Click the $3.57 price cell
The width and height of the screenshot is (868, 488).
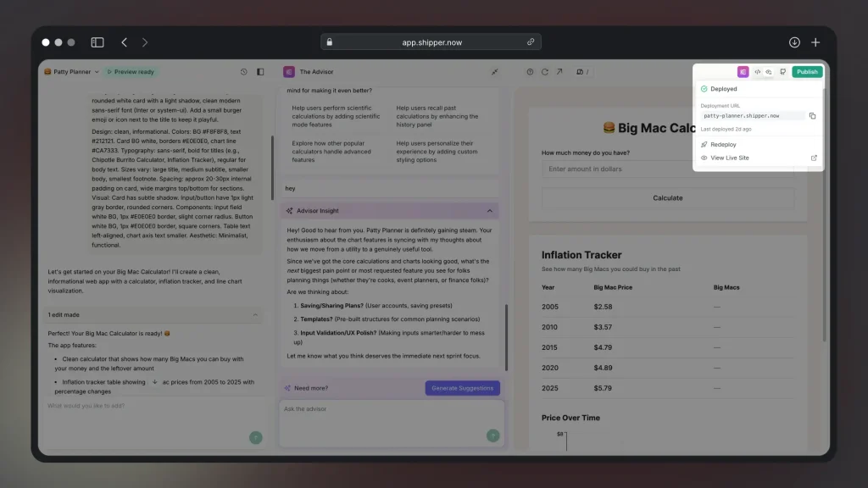[603, 327]
